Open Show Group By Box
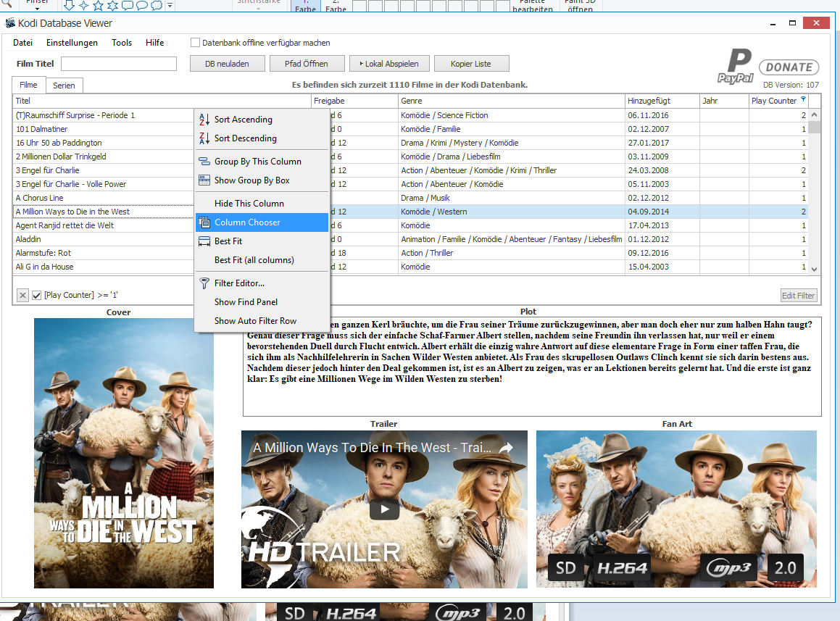 click(x=262, y=180)
